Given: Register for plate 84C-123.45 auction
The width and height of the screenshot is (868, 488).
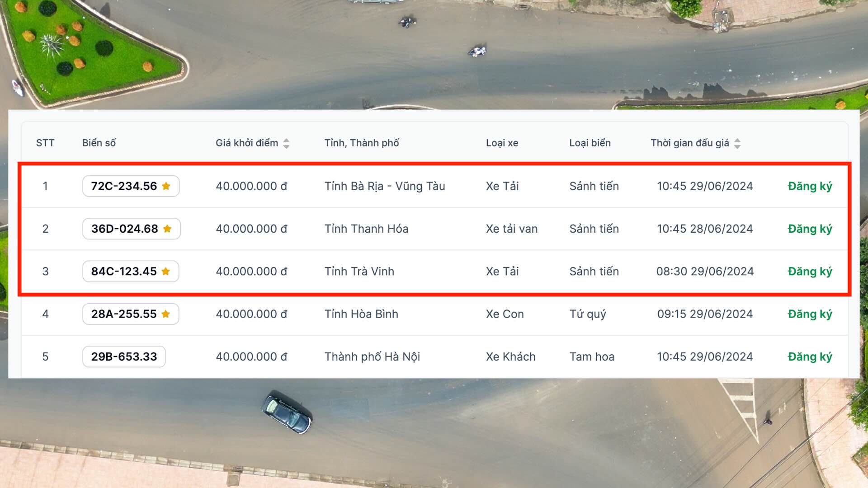Looking at the screenshot, I should click(810, 271).
